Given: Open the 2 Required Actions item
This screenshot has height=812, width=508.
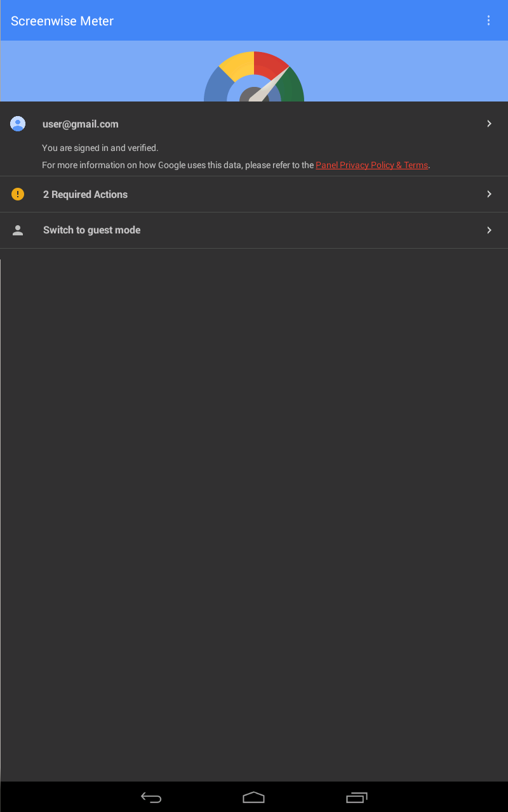Looking at the screenshot, I should [254, 194].
